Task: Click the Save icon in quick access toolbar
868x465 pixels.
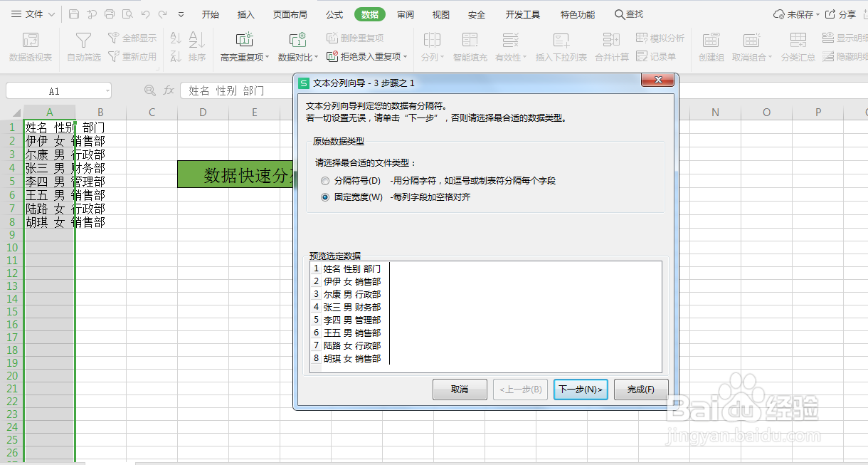Action: [x=75, y=14]
